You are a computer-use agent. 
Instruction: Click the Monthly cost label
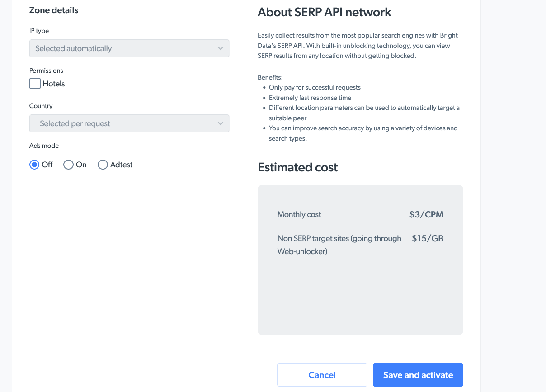point(299,214)
